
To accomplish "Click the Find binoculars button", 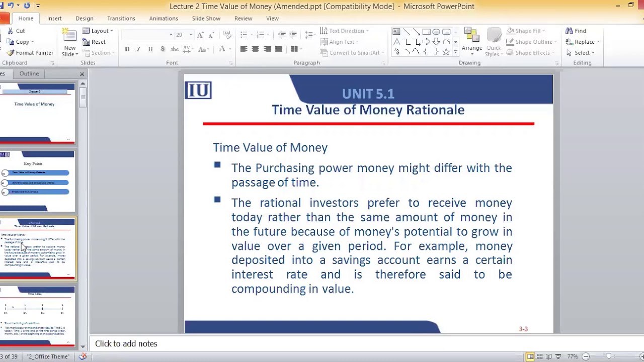I will (576, 31).
